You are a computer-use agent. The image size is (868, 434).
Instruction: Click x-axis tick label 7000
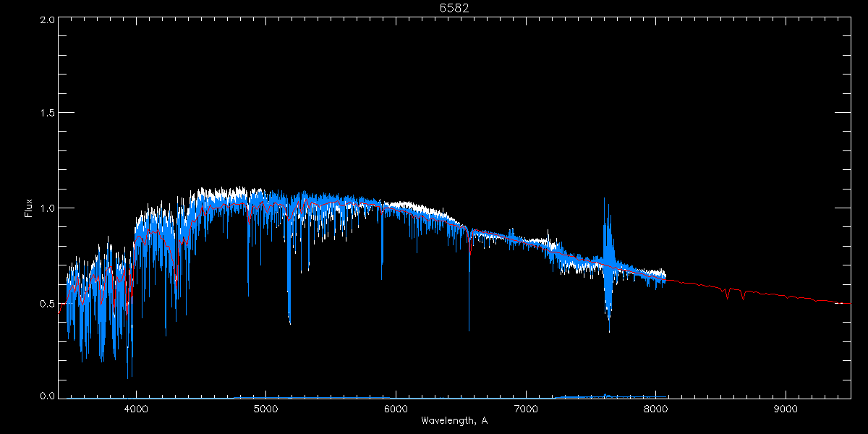click(526, 409)
